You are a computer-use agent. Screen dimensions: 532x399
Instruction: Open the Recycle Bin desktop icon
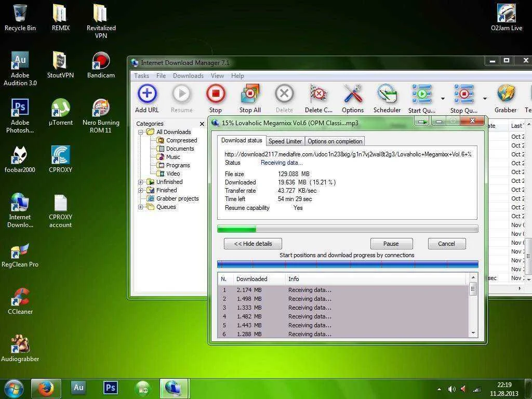point(20,17)
